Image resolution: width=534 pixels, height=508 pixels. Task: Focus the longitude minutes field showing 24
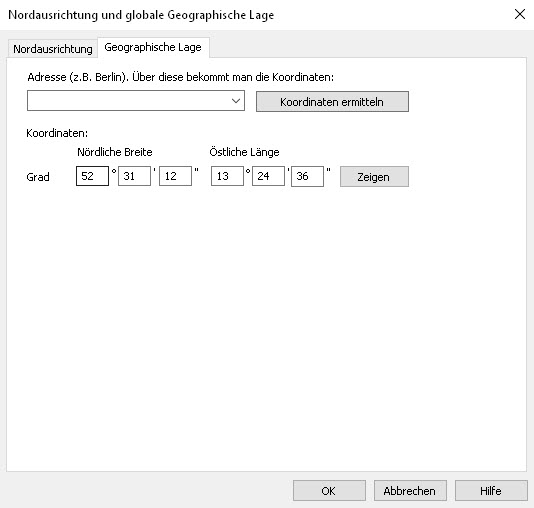point(268,176)
